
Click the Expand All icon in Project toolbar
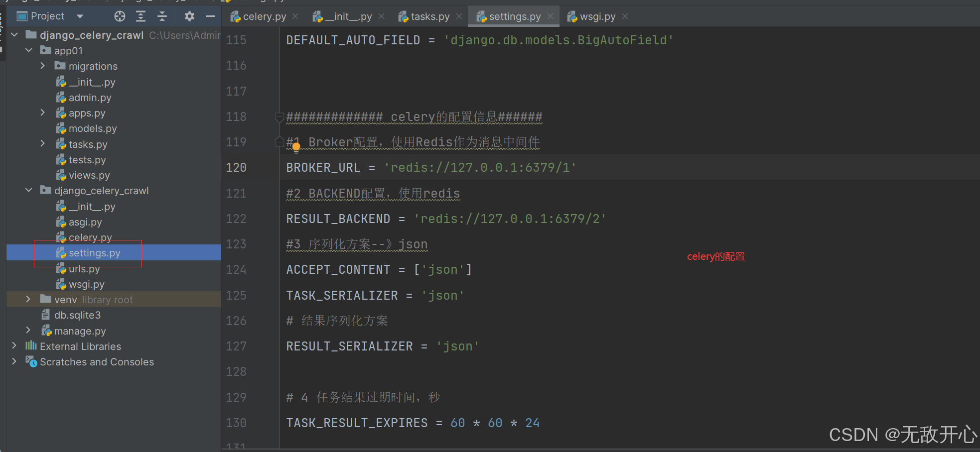(141, 16)
